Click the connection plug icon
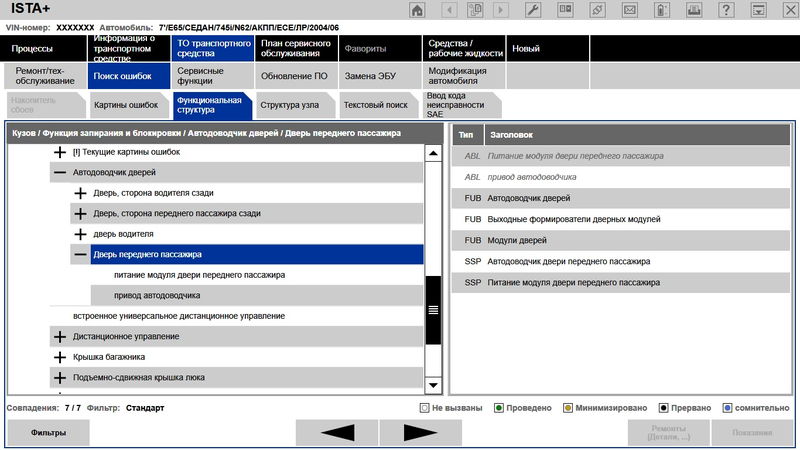 pos(597,10)
